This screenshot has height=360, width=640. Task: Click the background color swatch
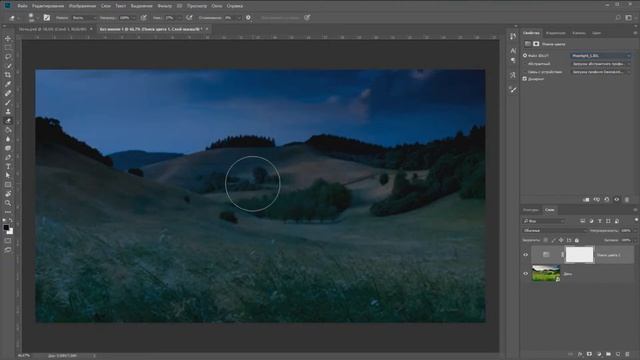10,232
